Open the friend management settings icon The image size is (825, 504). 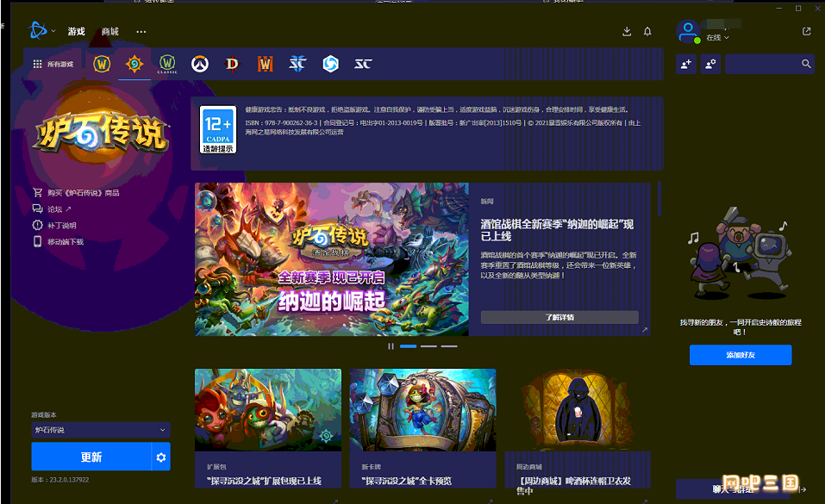710,64
